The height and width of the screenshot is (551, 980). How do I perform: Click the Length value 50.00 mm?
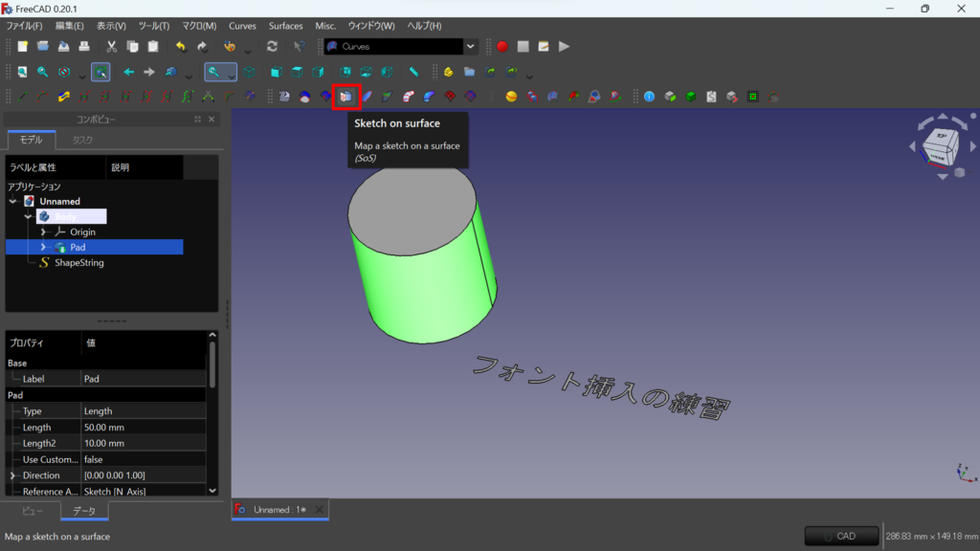(x=144, y=428)
